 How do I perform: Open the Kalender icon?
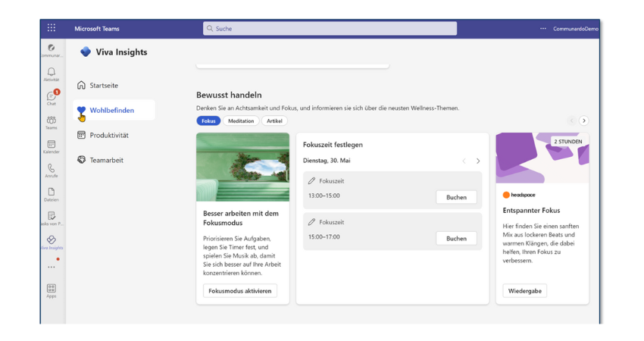click(x=52, y=144)
